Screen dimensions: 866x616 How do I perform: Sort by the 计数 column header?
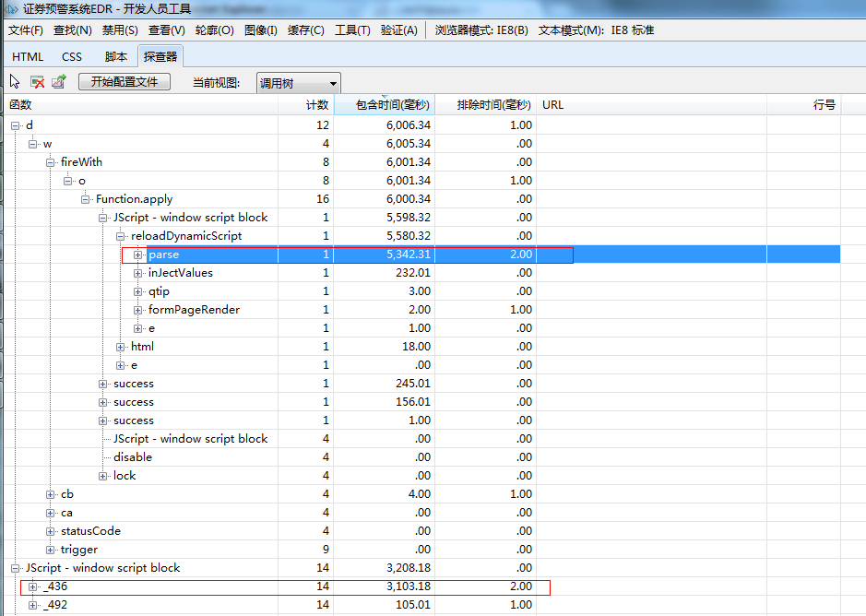(x=305, y=105)
